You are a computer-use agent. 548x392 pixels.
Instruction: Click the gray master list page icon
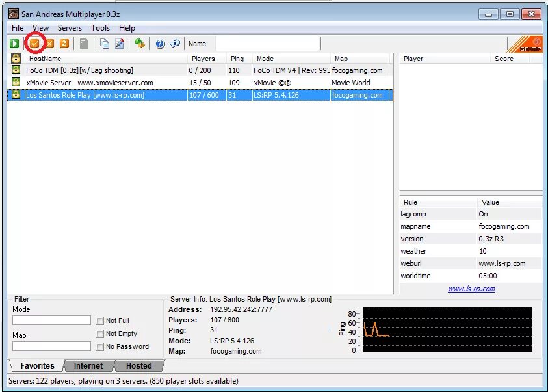coord(84,44)
